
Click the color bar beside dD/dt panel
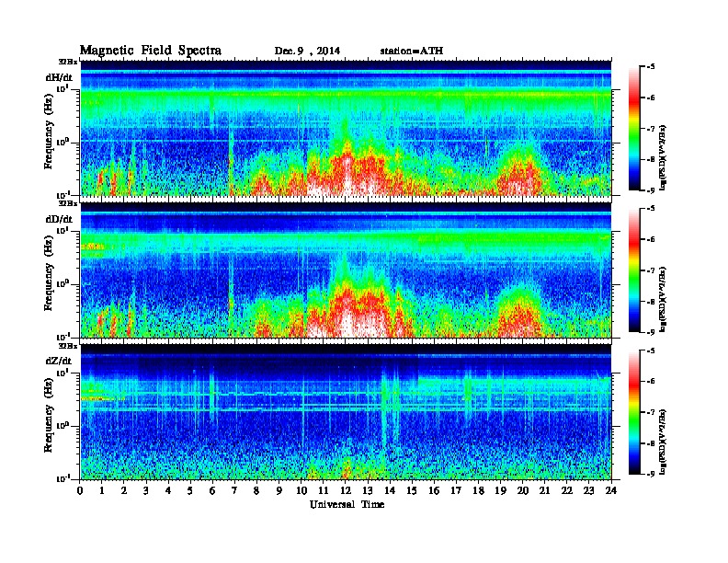pos(633,270)
